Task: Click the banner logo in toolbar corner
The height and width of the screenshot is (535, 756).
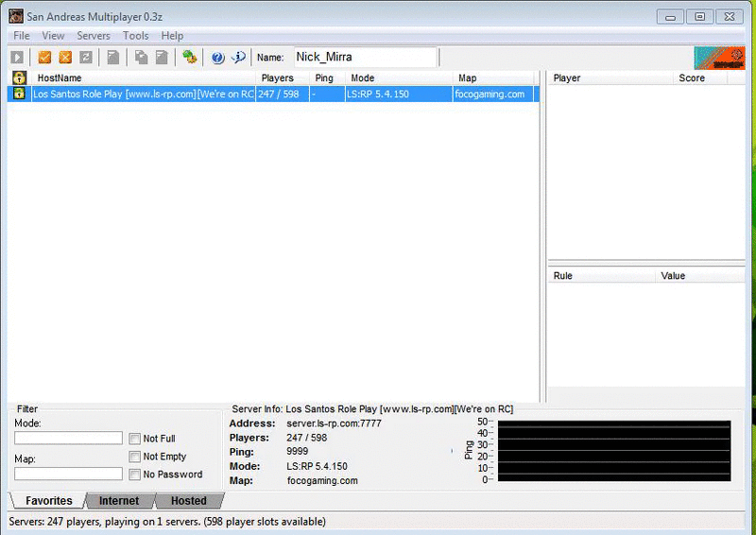Action: (x=719, y=58)
